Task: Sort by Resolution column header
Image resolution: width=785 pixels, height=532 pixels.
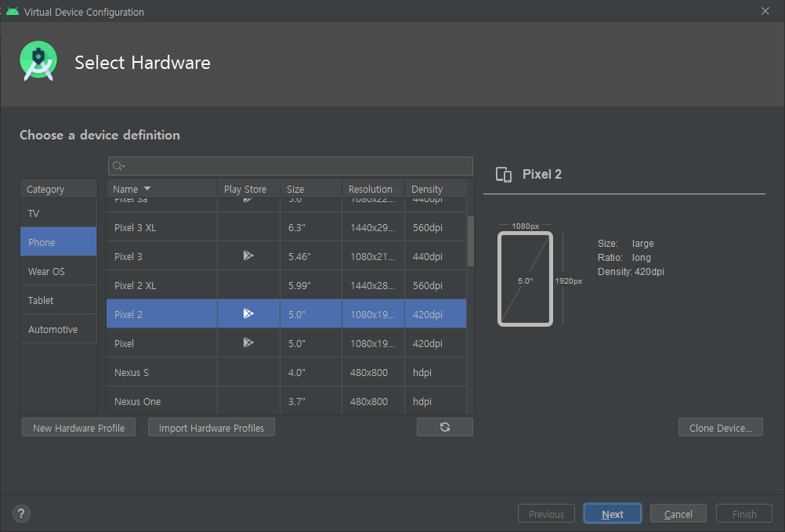Action: pos(373,189)
